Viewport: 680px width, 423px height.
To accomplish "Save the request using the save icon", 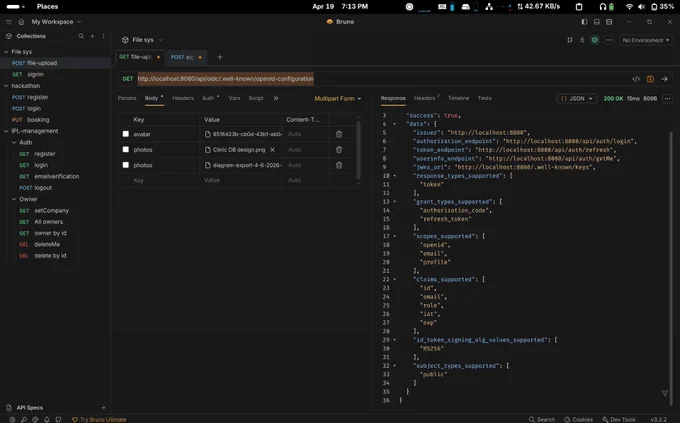I will [x=650, y=79].
